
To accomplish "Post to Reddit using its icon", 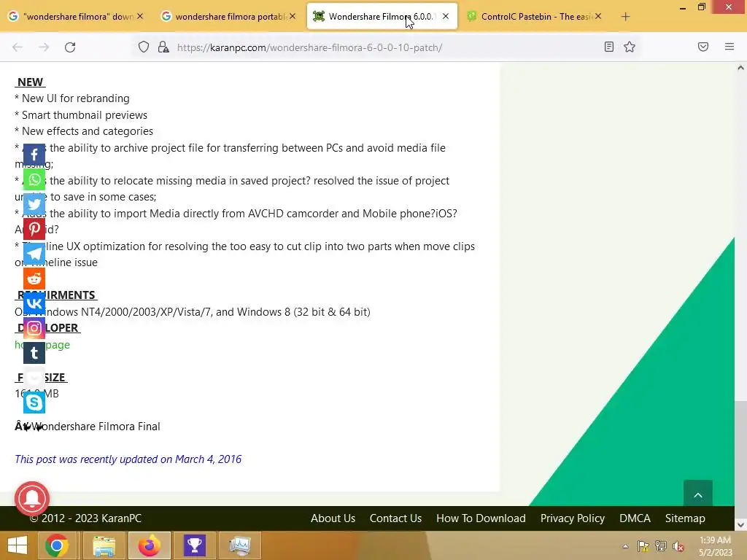I will click(34, 279).
